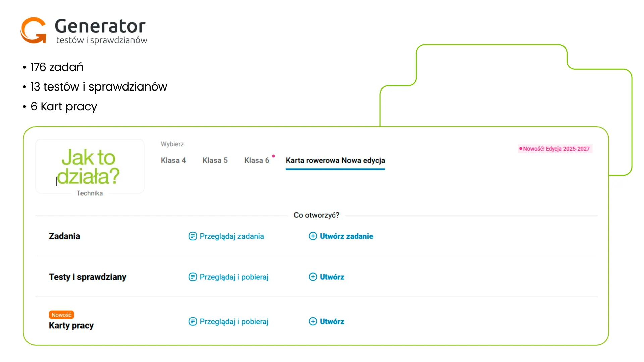Click the Nowość! Edycja 2025-2027 badge
This screenshot has width=644, height=362.
click(x=555, y=149)
